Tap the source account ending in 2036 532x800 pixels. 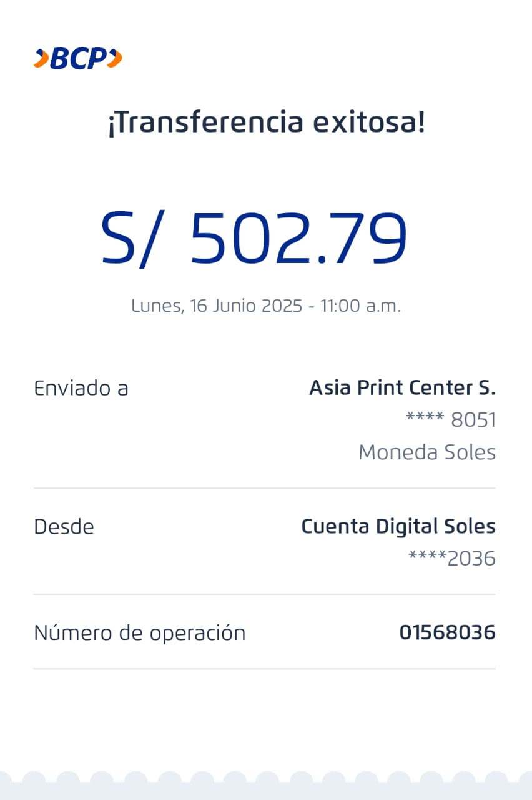coord(452,558)
